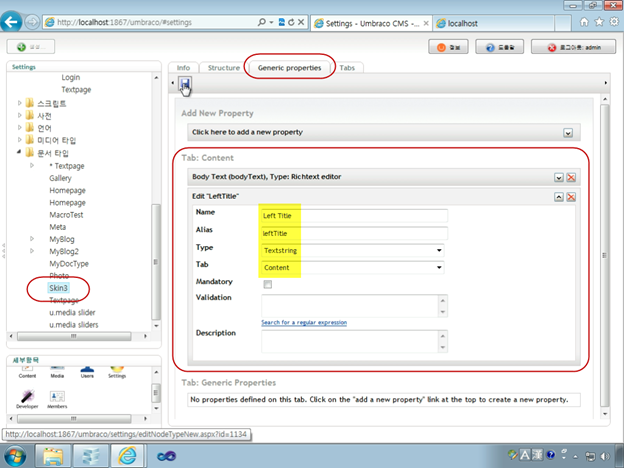Click the Windows Start orb
Viewport: 624px width, 468px height.
tap(14, 456)
